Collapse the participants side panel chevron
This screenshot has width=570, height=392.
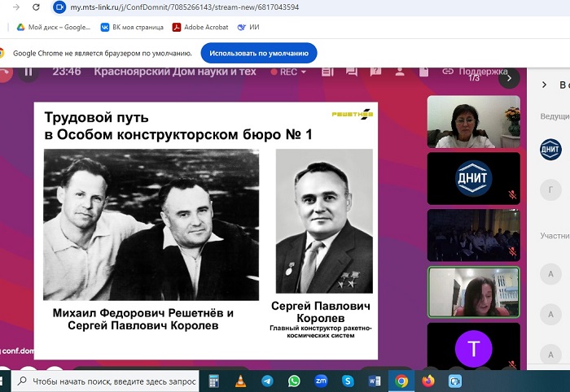click(x=544, y=85)
